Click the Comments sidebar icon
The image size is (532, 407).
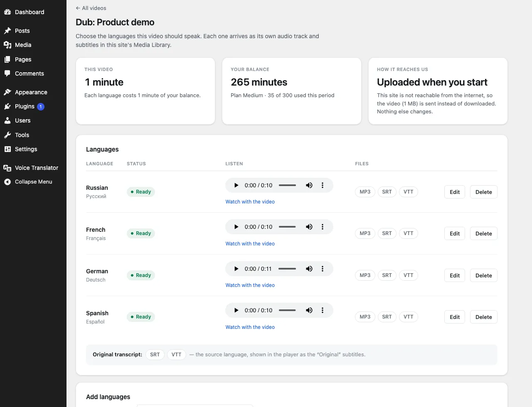pos(7,74)
